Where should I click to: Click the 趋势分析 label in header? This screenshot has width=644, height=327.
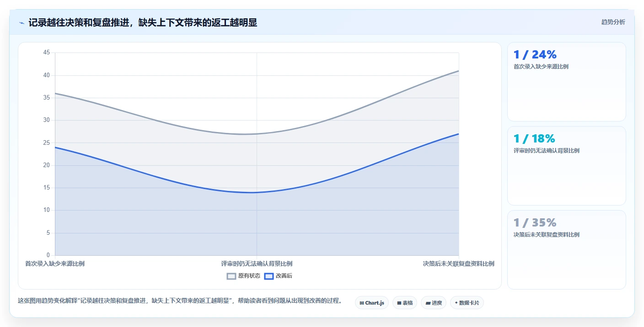(x=613, y=22)
